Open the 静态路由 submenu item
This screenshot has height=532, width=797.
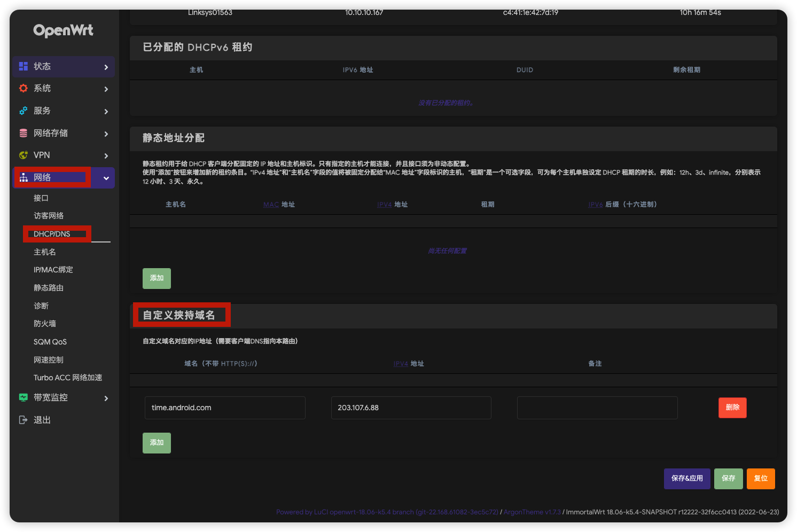click(49, 288)
